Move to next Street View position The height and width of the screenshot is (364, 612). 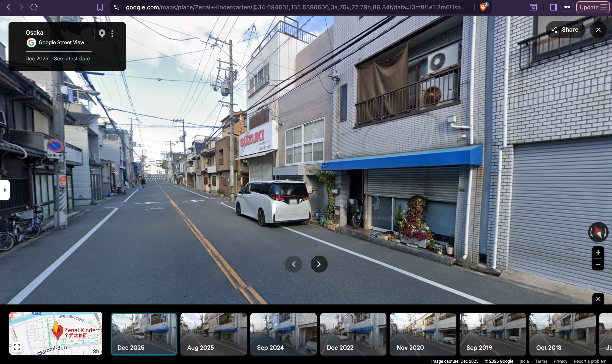(x=319, y=264)
